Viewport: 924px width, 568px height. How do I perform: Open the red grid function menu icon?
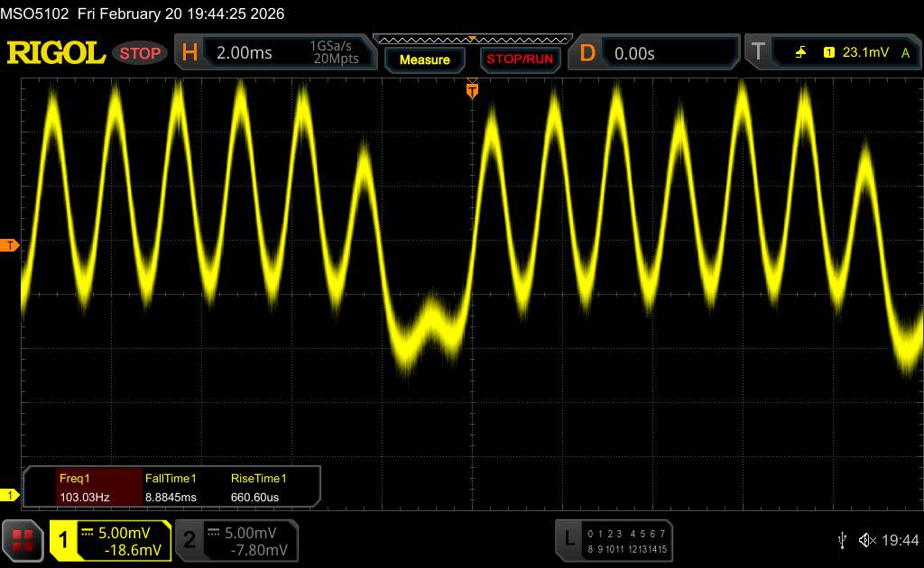point(23,539)
